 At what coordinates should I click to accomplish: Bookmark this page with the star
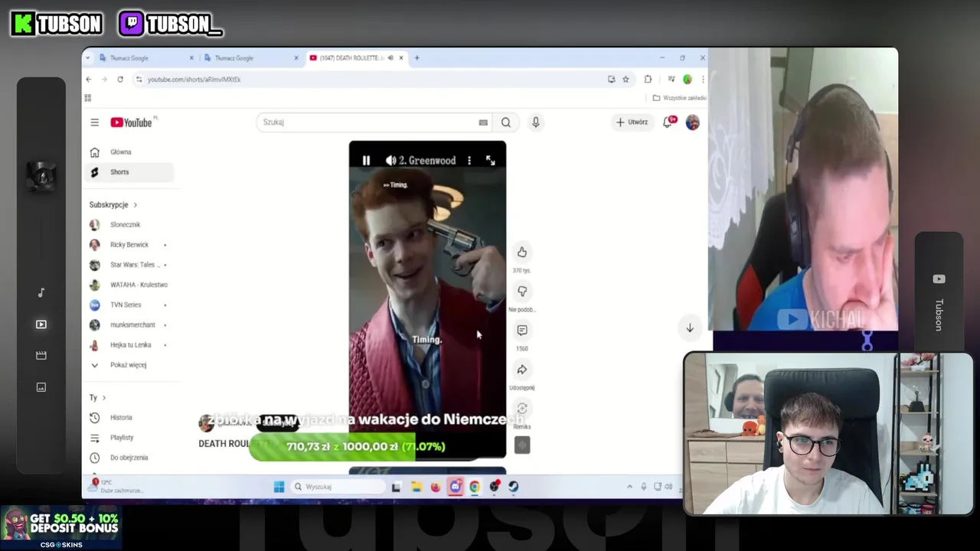[x=626, y=80]
